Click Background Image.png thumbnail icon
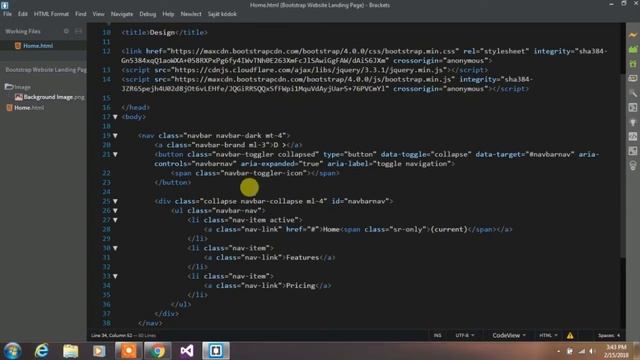The width and height of the screenshot is (640, 360). click(18, 97)
